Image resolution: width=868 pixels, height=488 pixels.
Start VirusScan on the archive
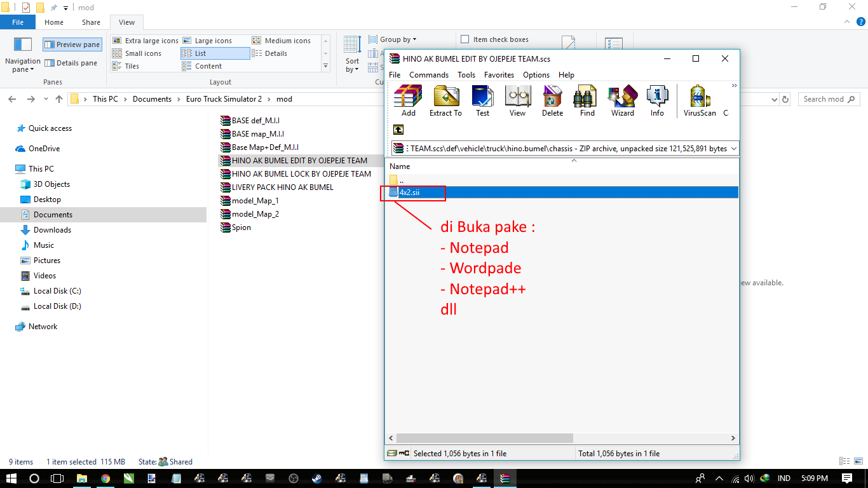(x=700, y=101)
